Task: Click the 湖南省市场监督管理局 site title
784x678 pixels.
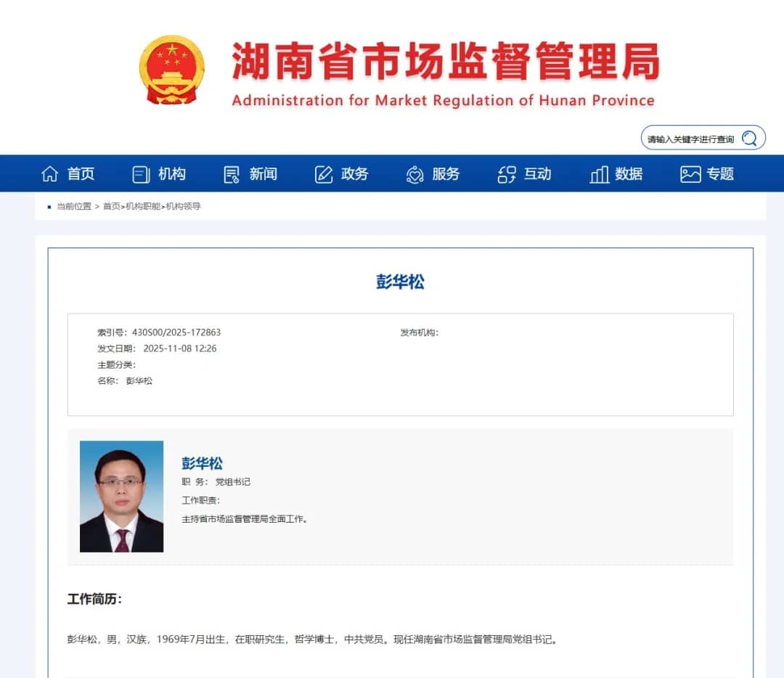Action: tap(443, 61)
